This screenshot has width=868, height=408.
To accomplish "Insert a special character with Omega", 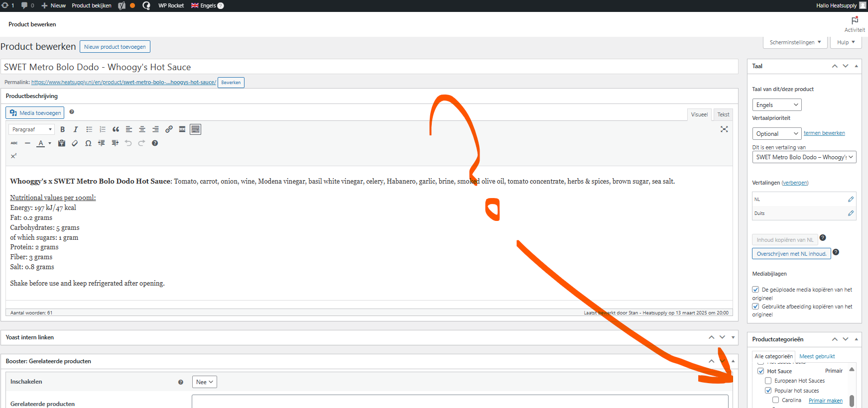I will (88, 143).
